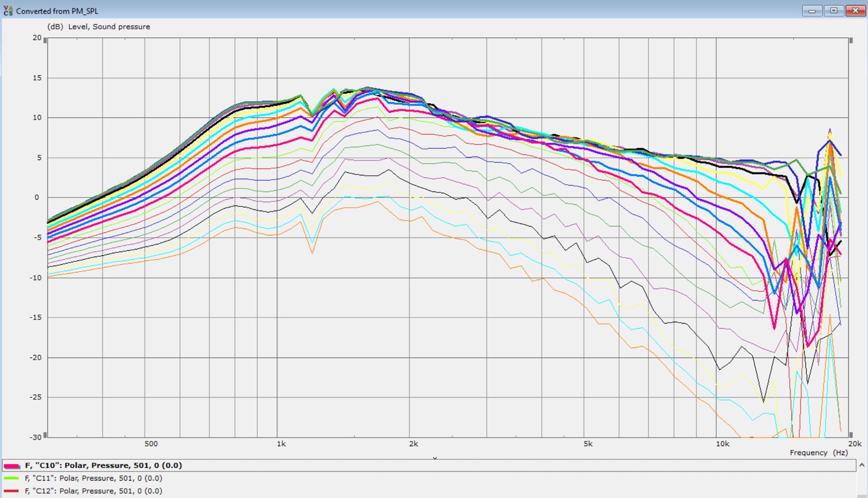Select legend row for curve C12

pos(429,491)
